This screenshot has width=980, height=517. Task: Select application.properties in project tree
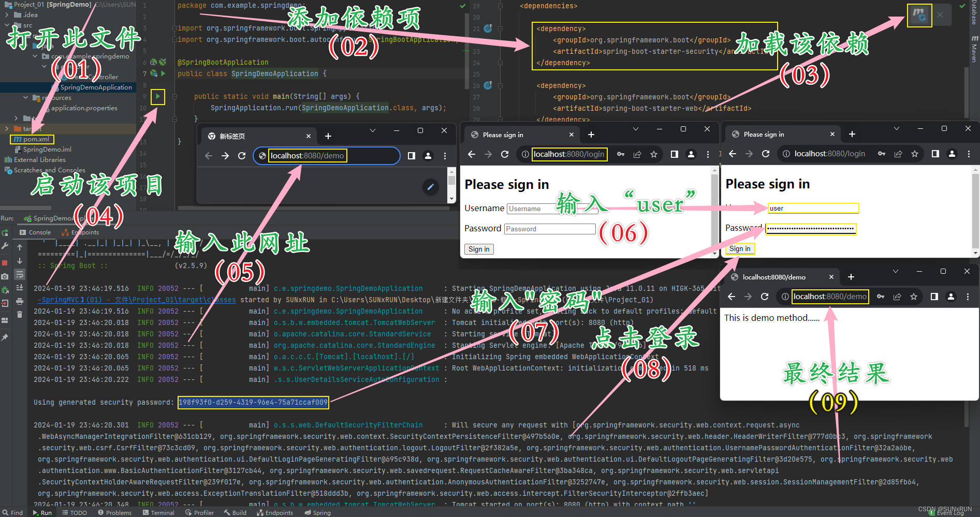coord(79,108)
